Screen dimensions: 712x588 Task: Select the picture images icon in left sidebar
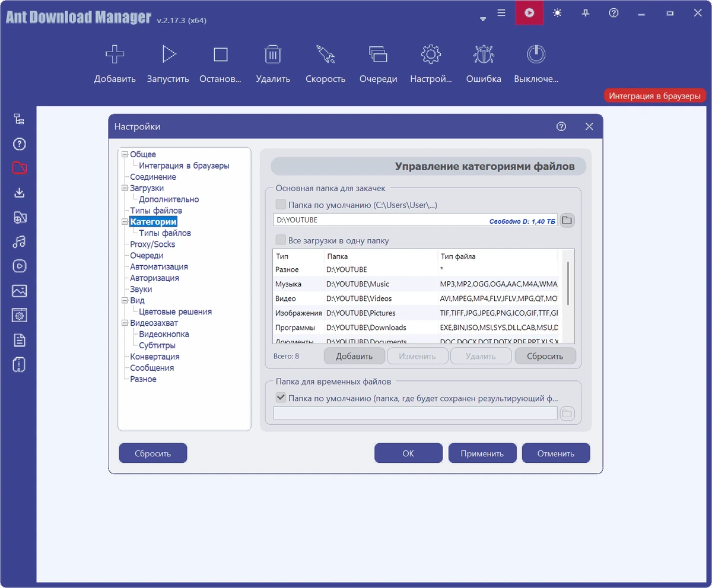pos(19,291)
